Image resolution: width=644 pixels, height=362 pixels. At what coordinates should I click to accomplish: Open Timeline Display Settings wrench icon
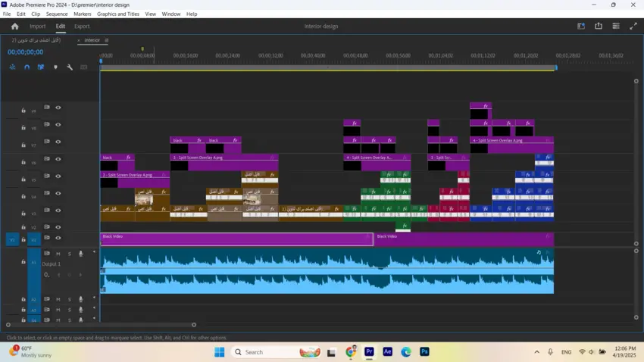click(x=70, y=67)
